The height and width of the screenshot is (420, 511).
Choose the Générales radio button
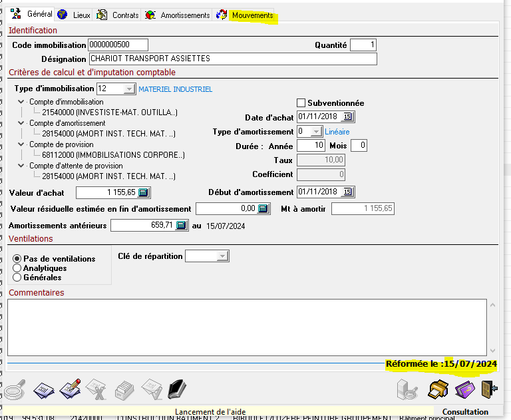point(17,278)
